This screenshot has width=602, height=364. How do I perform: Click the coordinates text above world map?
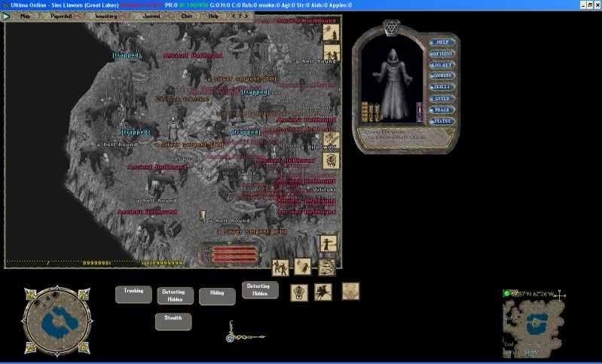(533, 294)
